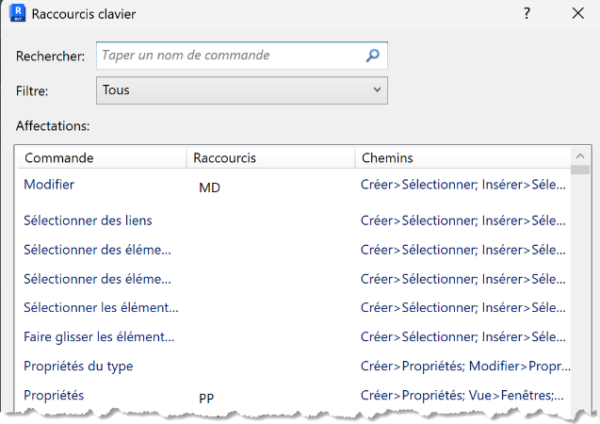Click the path cell of Modifier row

tap(463, 185)
